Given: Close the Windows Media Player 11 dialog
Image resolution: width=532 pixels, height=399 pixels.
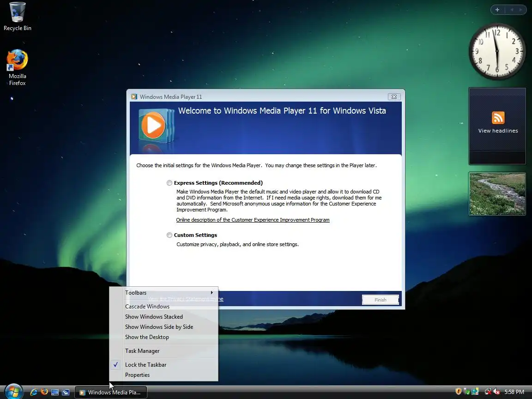Looking at the screenshot, I should coord(394,97).
